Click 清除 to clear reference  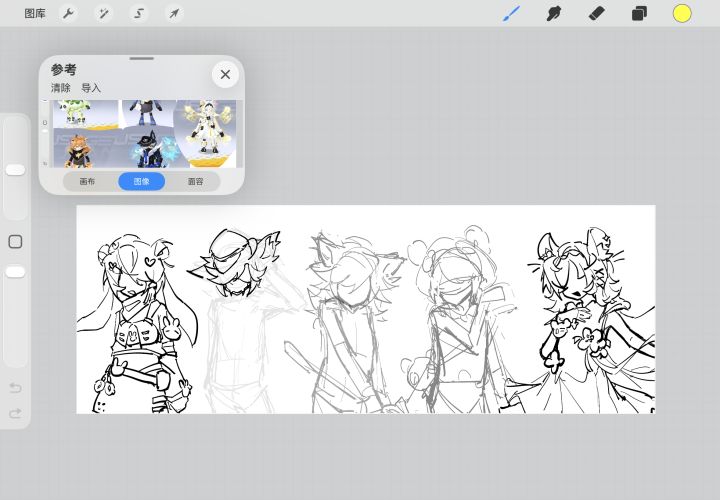click(61, 88)
